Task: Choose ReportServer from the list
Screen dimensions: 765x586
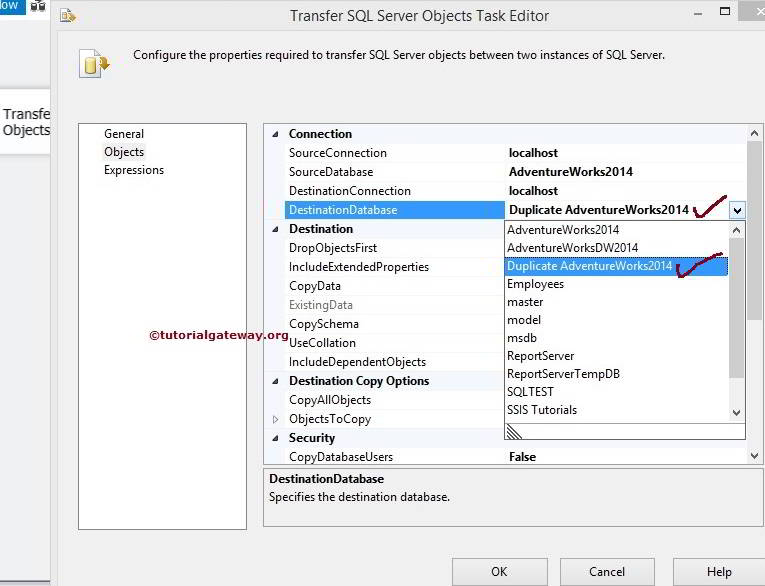Action: coord(617,356)
